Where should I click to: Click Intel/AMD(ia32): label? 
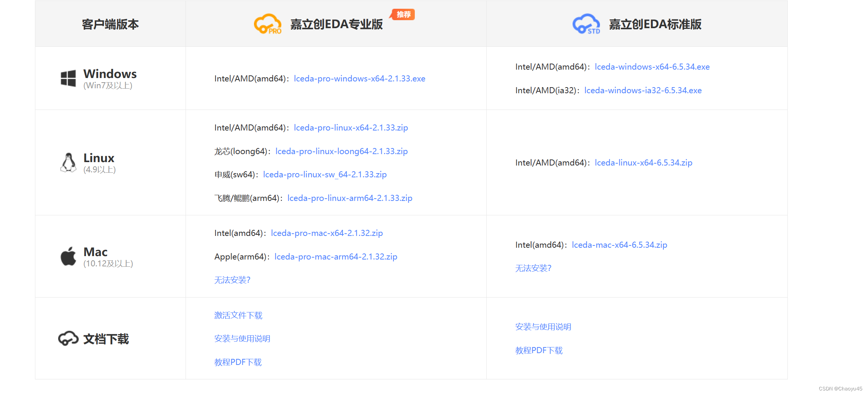click(547, 90)
